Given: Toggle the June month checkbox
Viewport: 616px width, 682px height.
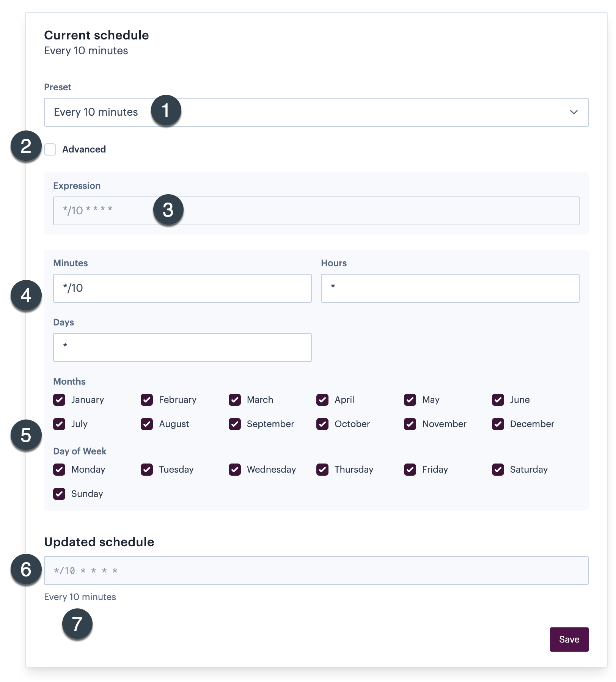Looking at the screenshot, I should 498,400.
